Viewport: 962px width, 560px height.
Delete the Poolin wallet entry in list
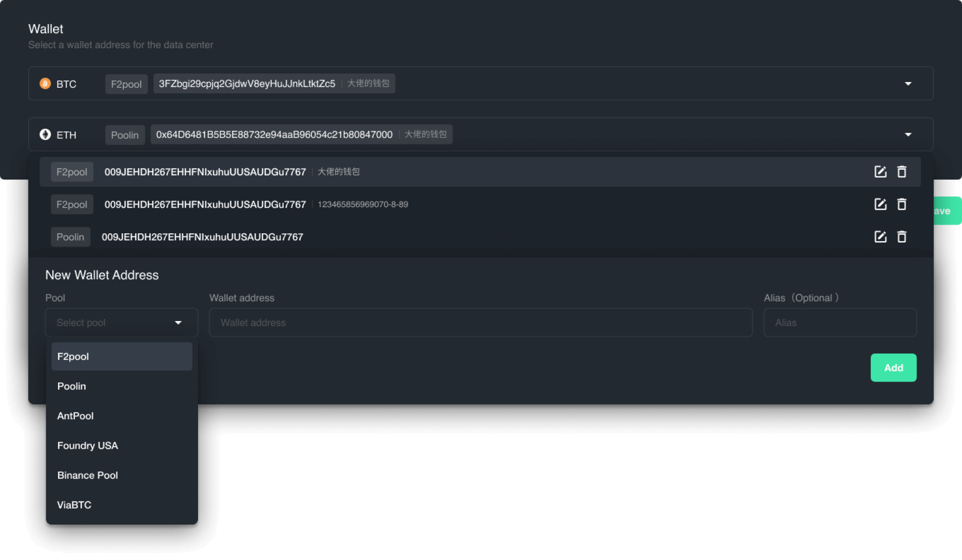[901, 236]
